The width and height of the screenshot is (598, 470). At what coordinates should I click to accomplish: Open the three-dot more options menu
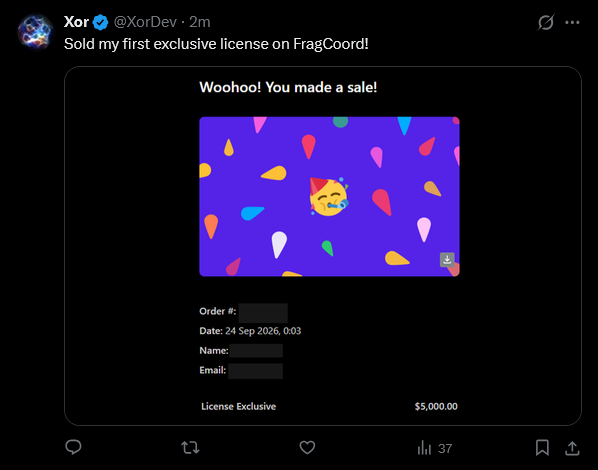pyautogui.click(x=572, y=23)
